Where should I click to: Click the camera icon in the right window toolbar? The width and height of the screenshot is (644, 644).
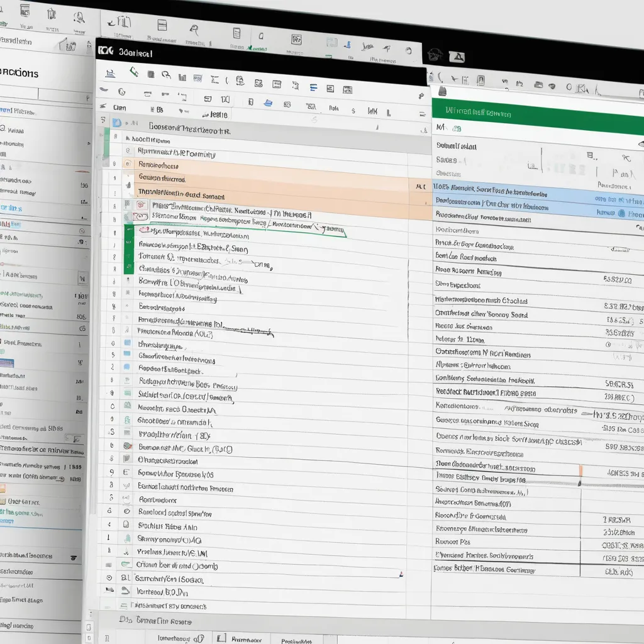(x=538, y=85)
